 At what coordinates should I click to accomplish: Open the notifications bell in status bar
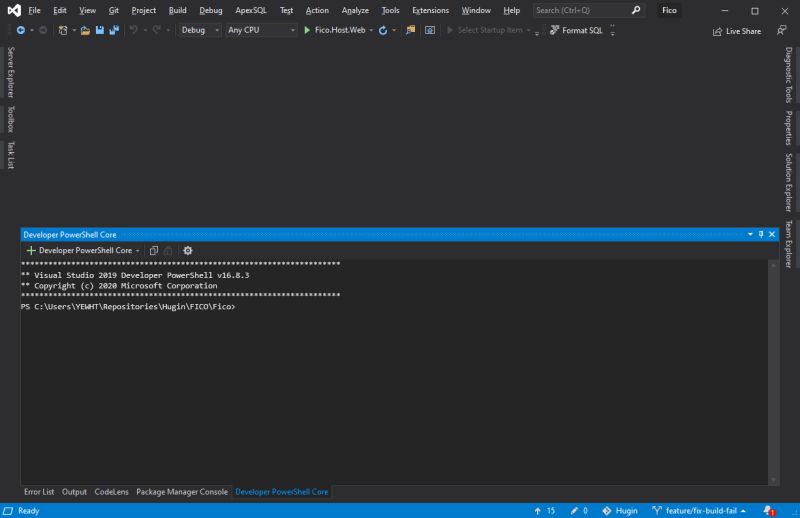point(769,511)
